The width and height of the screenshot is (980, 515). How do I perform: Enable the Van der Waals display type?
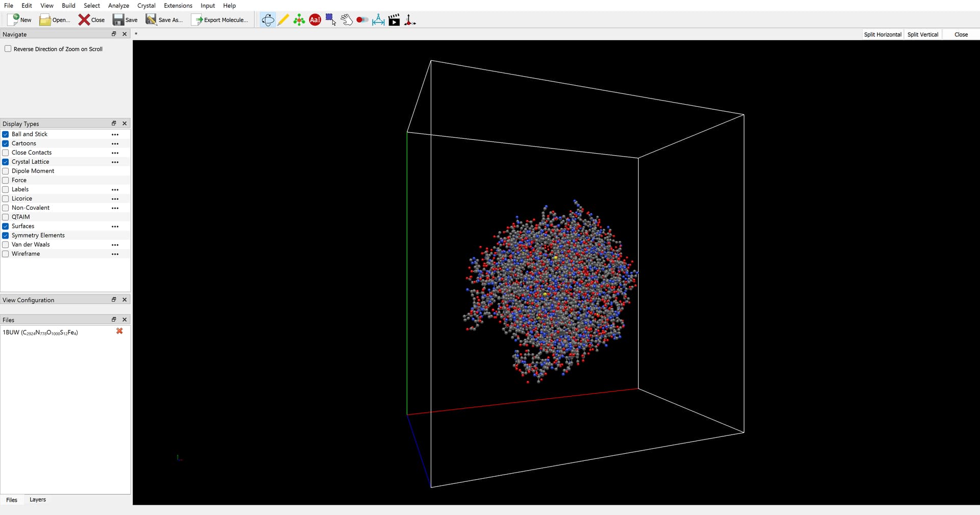[6, 244]
